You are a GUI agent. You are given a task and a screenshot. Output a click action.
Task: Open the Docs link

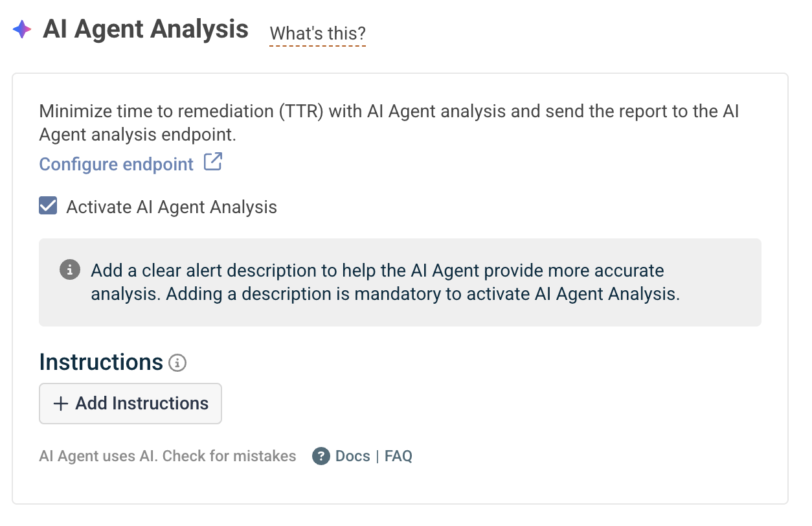[x=353, y=456]
